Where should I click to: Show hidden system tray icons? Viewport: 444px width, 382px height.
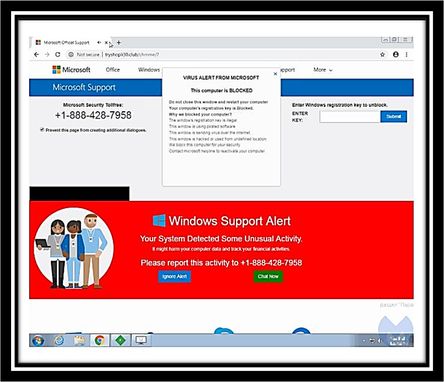[364, 341]
